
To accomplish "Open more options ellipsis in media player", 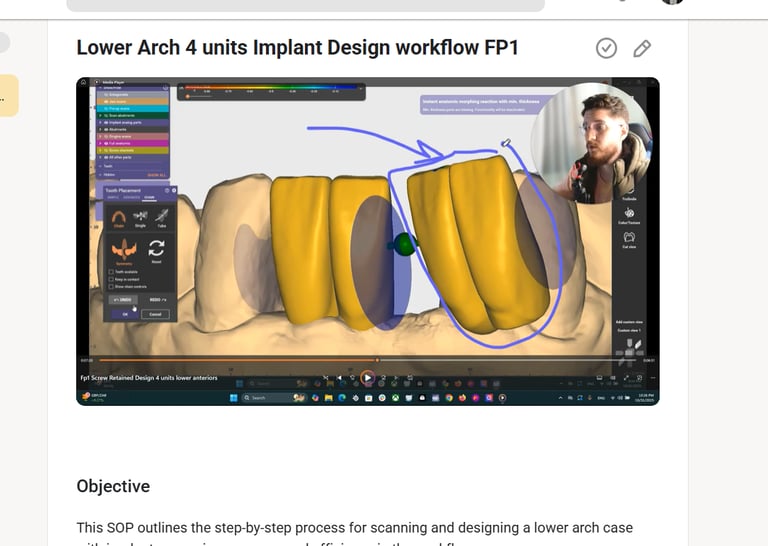I will click(652, 378).
